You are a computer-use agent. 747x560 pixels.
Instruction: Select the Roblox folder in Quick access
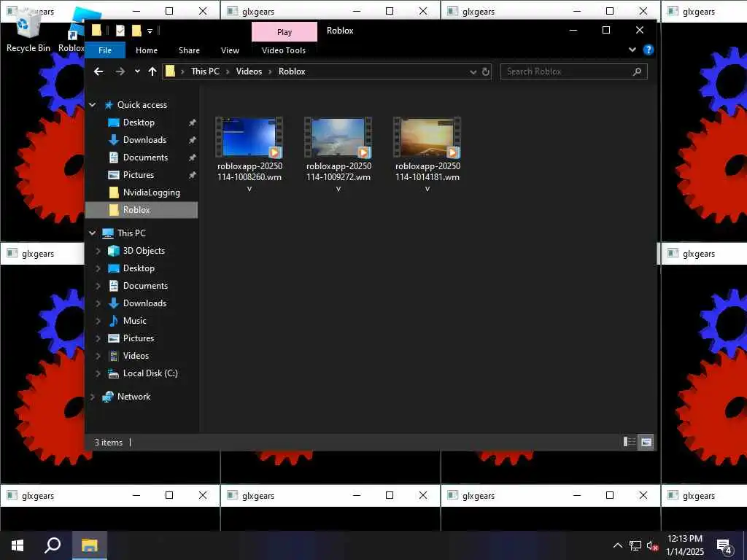142,210
